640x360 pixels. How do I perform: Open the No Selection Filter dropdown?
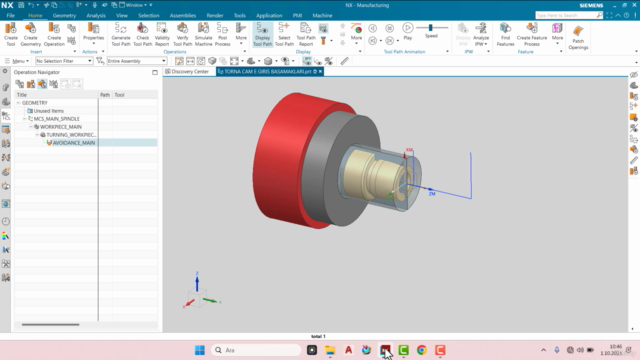coord(64,61)
